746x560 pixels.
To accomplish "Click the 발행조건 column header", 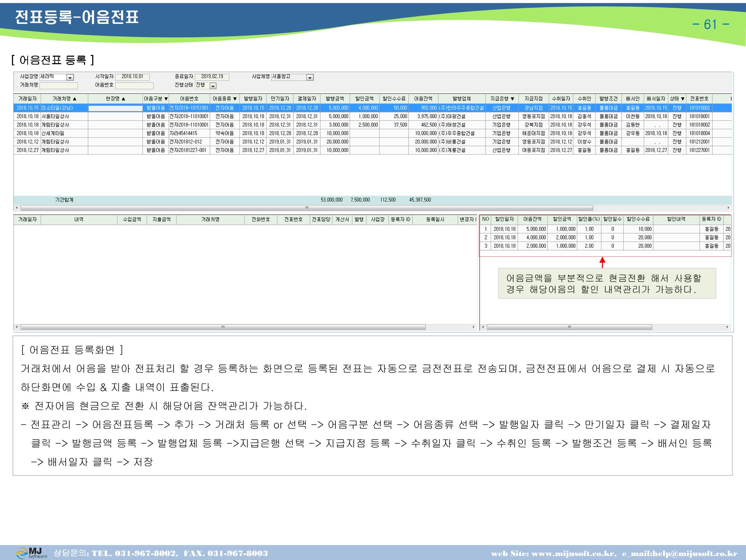I will [608, 99].
